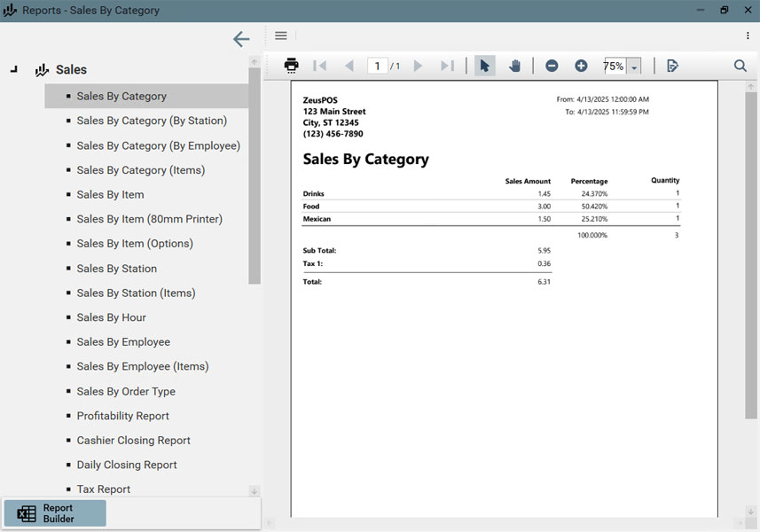This screenshot has height=532, width=760.
Task: Click the Percentage column header
Action: (x=590, y=181)
